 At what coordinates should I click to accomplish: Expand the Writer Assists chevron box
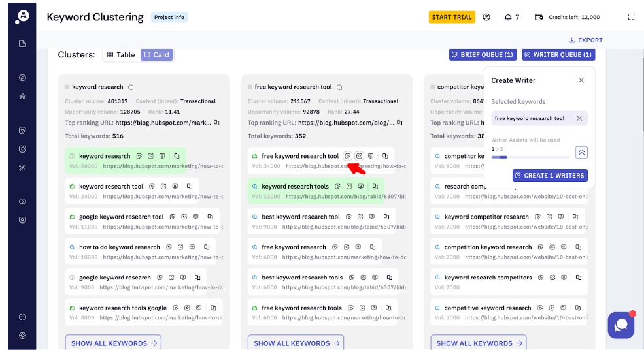(581, 153)
